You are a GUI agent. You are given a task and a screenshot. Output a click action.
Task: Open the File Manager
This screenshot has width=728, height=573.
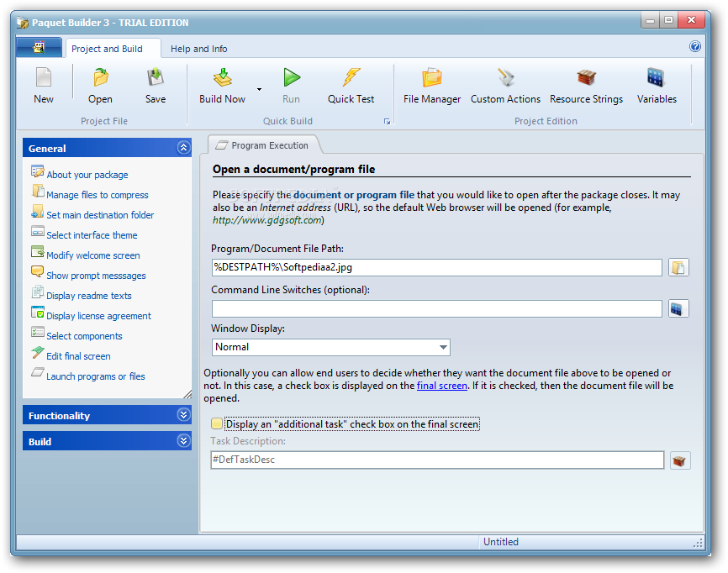point(432,86)
